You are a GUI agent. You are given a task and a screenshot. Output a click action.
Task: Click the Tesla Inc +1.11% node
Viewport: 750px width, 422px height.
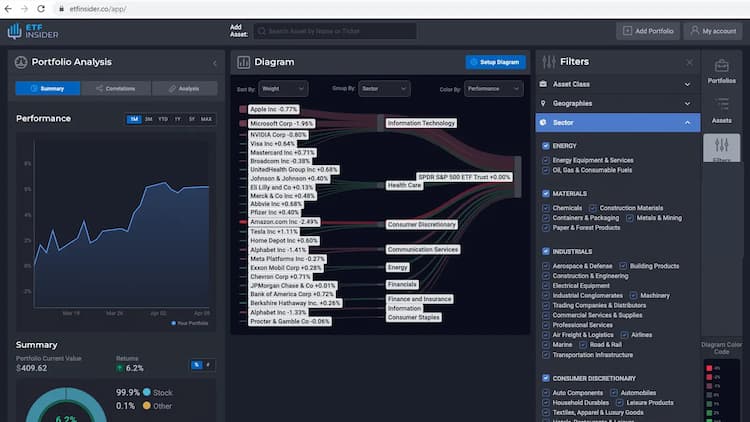274,232
